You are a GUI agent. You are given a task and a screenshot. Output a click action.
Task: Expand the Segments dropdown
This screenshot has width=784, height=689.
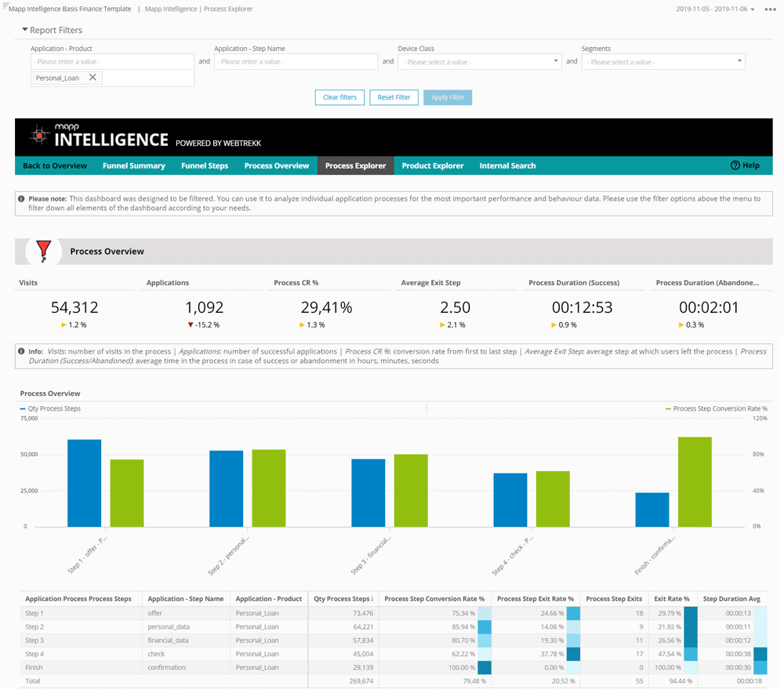coord(662,62)
